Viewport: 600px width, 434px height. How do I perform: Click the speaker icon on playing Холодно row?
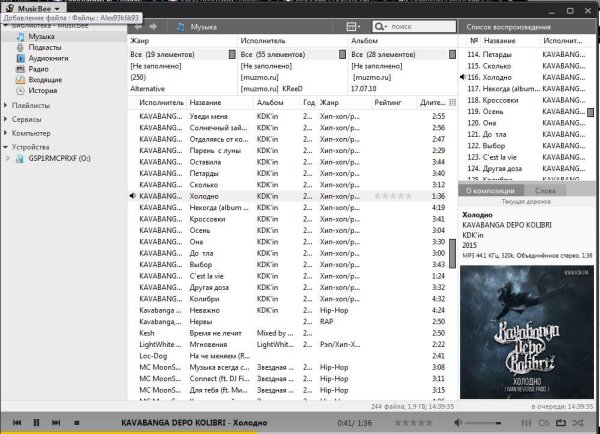(x=132, y=196)
